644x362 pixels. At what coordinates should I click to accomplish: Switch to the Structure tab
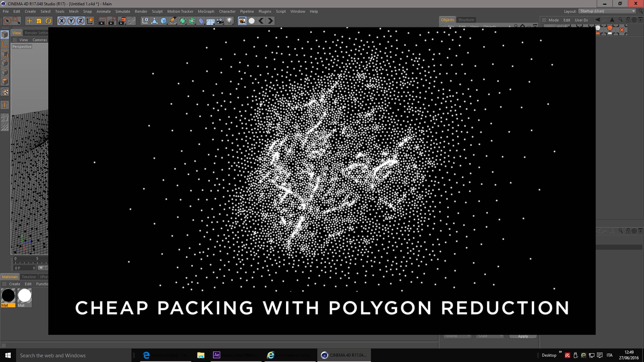coord(466,20)
